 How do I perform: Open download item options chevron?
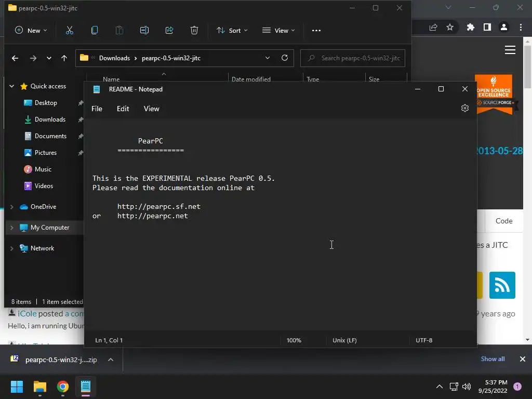coord(111,360)
